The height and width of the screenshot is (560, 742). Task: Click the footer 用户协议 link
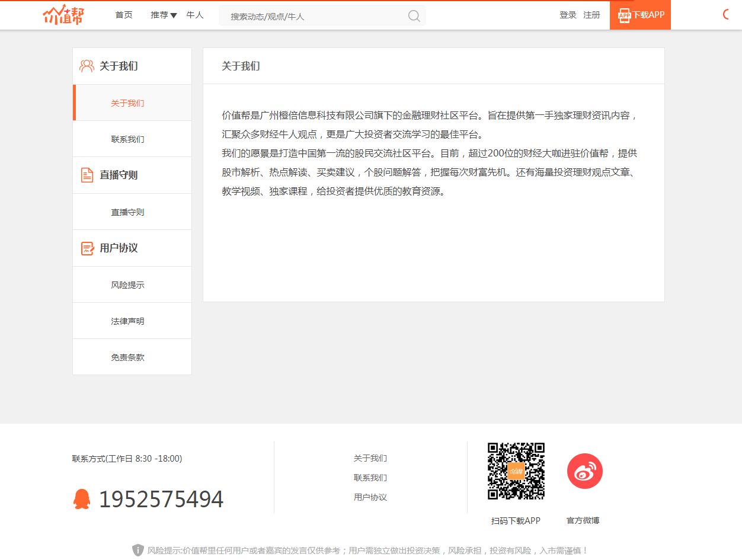tap(370, 497)
